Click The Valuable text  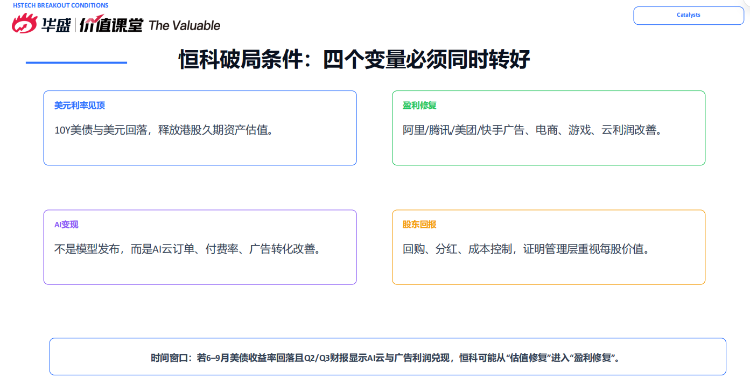click(185, 25)
